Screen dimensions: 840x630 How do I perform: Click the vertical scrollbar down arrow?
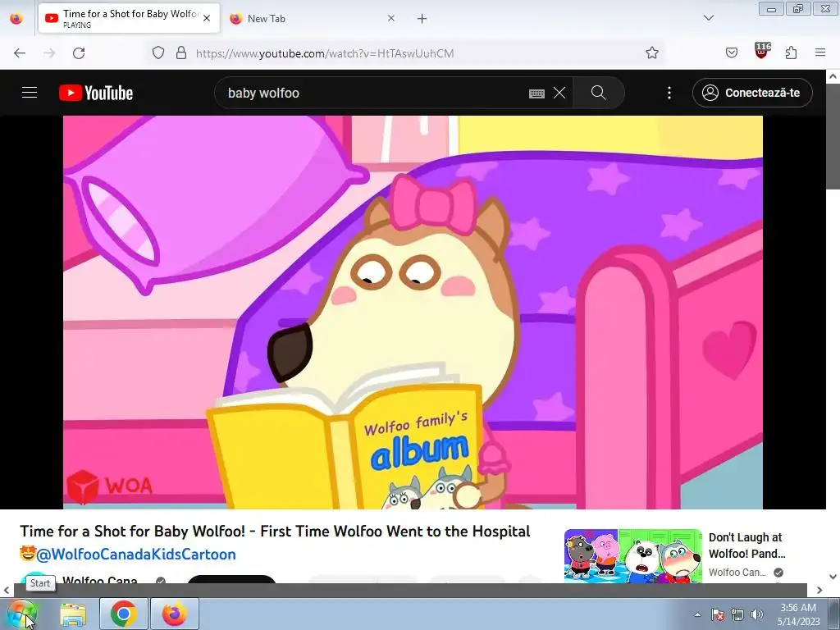pos(833,577)
